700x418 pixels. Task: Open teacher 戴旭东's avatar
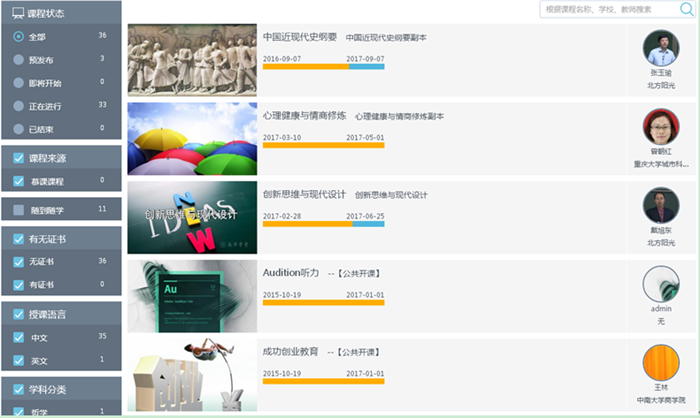661,205
